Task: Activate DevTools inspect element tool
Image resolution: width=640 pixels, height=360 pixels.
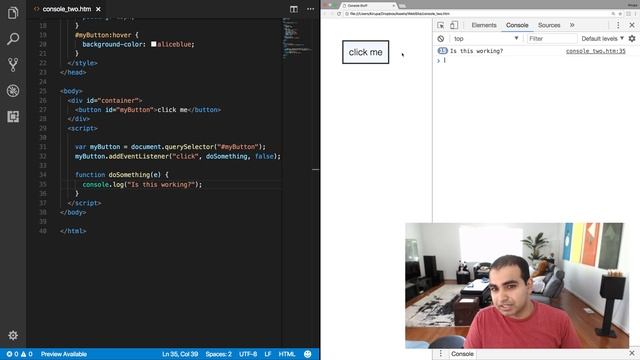Action: [440, 25]
